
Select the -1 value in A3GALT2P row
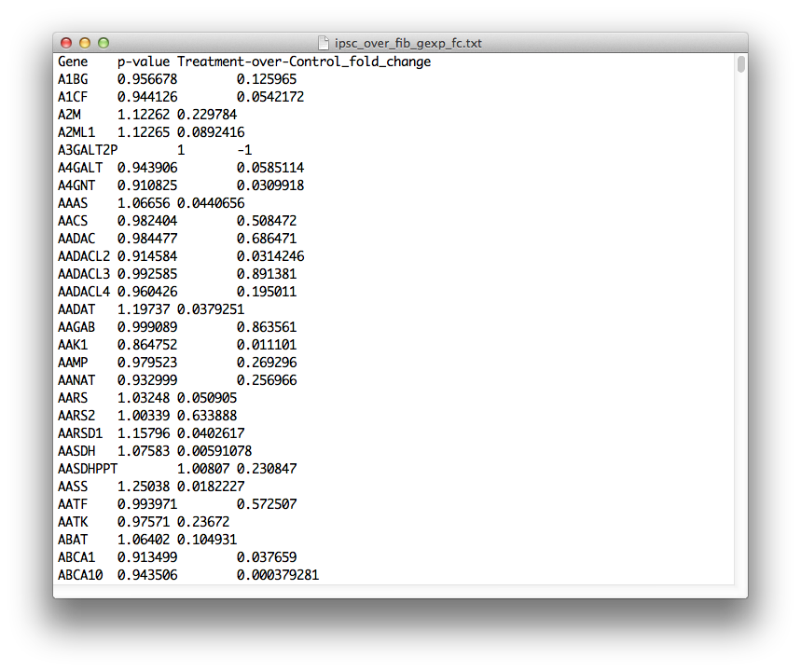click(x=244, y=150)
